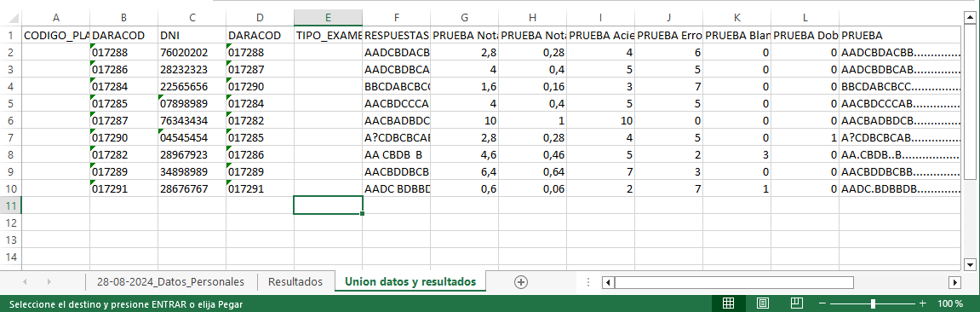Select column G header
Image resolution: width=980 pixels, height=312 pixels.
pyautogui.click(x=464, y=18)
